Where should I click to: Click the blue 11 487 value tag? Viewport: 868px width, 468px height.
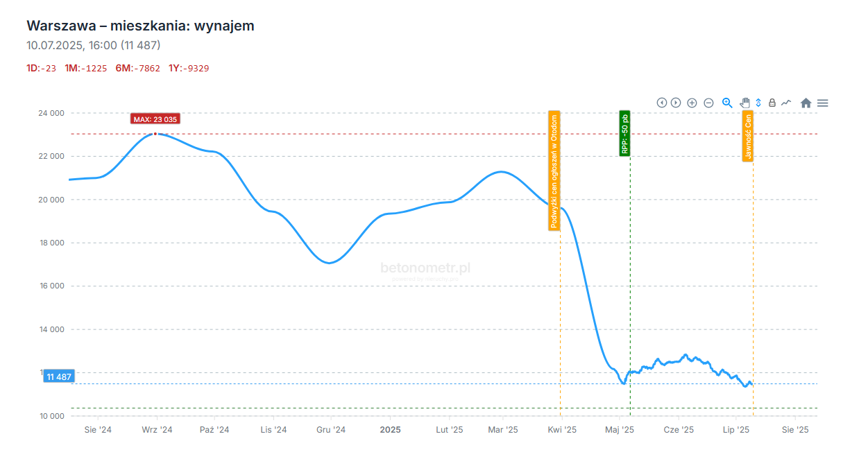tap(59, 377)
